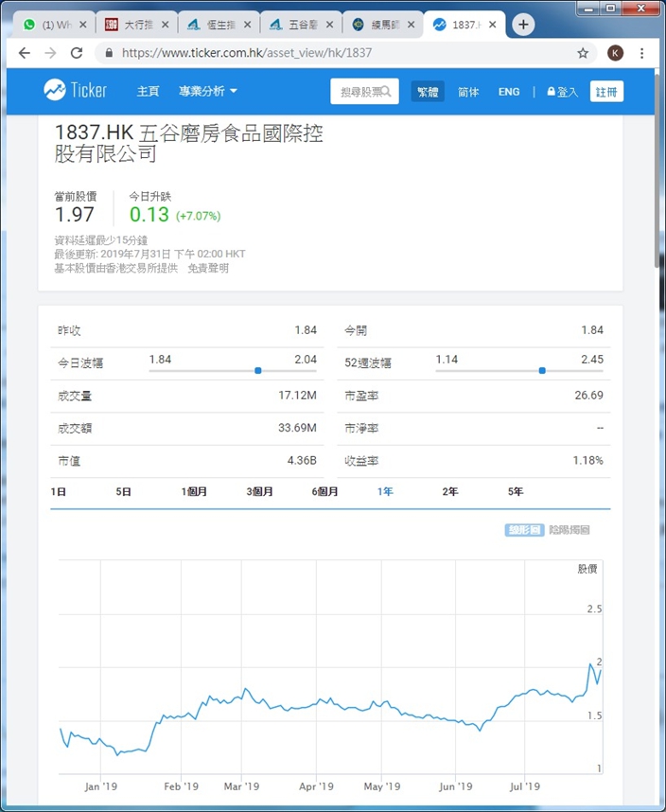
Task: Open the Chrome three-dot menu
Action: click(x=641, y=53)
